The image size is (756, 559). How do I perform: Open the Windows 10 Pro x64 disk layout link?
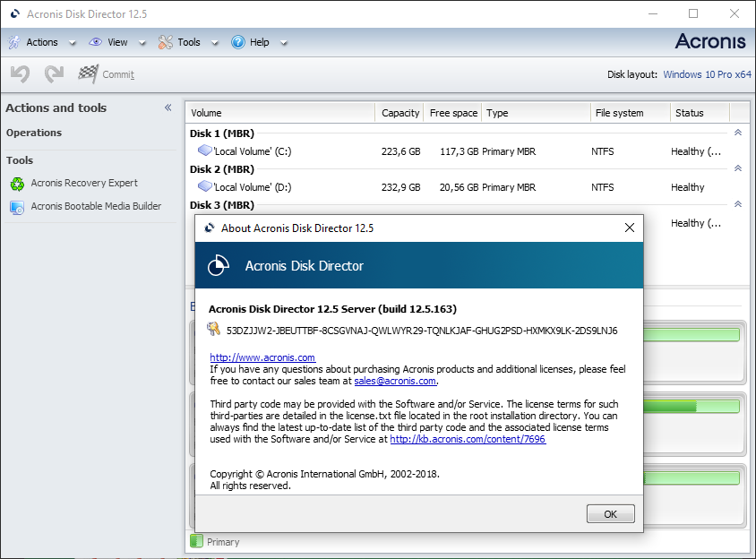(x=708, y=74)
